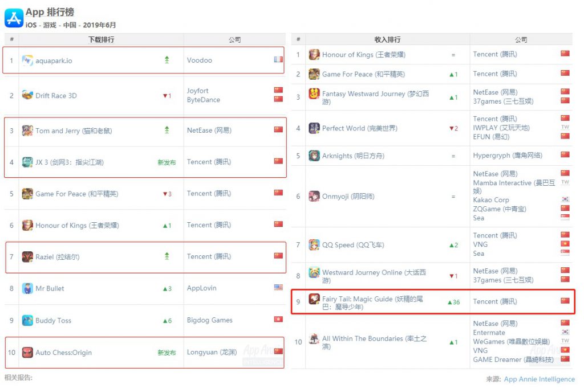Click the 下载排行 column header
Image resolution: width=584 pixels, height=392 pixels.
tap(101, 39)
